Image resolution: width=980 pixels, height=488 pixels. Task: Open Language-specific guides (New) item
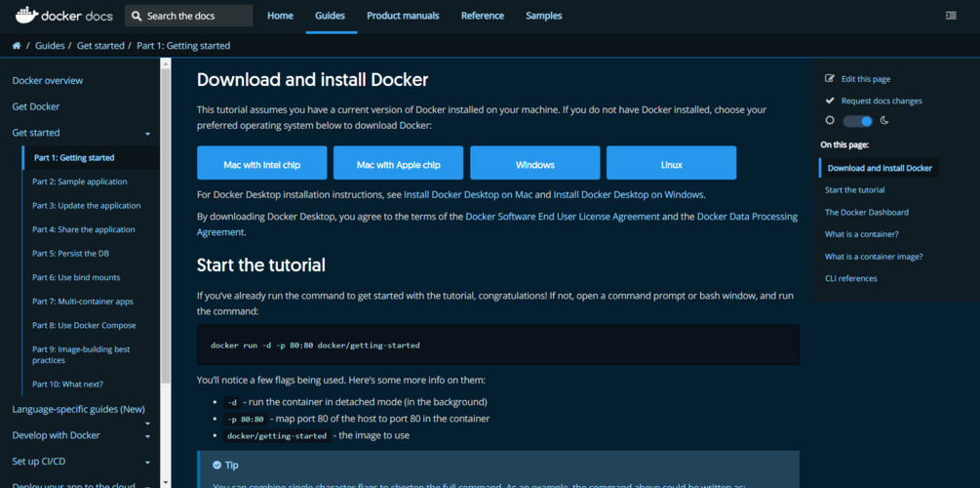click(x=79, y=409)
